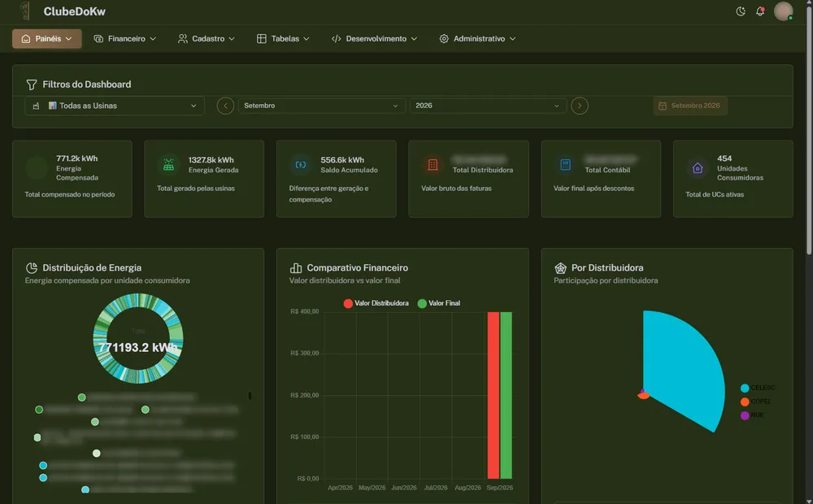Click the R$ 400,00 axis label
Image resolution: width=813 pixels, height=504 pixels.
[305, 311]
